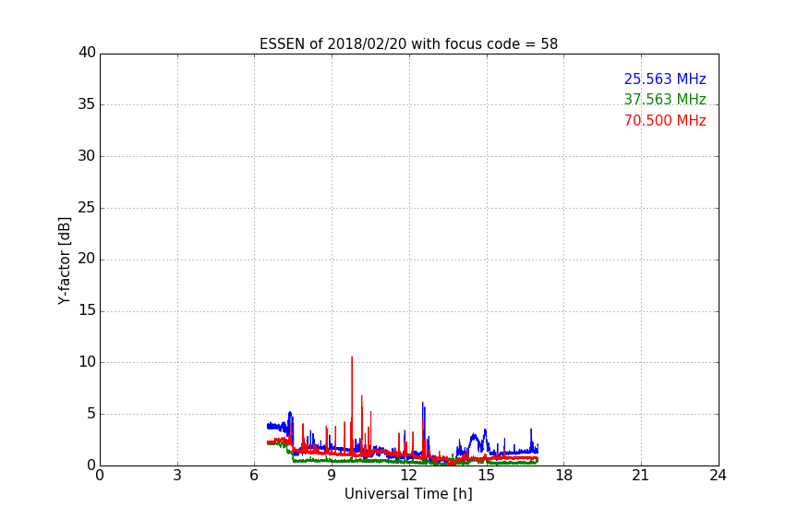
Task: Select the red 70.500 MHz legend label
Action: coord(665,121)
